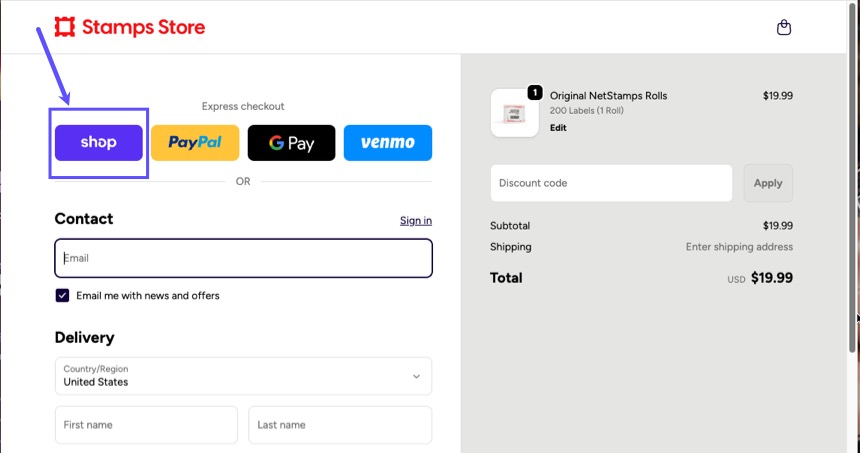Image resolution: width=860 pixels, height=453 pixels.
Task: Focus the Email input field
Action: [x=244, y=258]
